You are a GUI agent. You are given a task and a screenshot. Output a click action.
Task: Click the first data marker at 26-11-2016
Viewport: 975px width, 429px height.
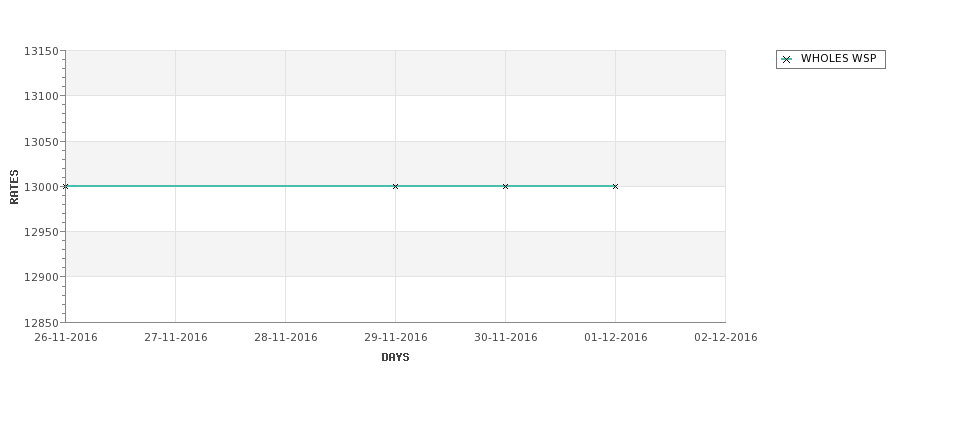coord(66,187)
